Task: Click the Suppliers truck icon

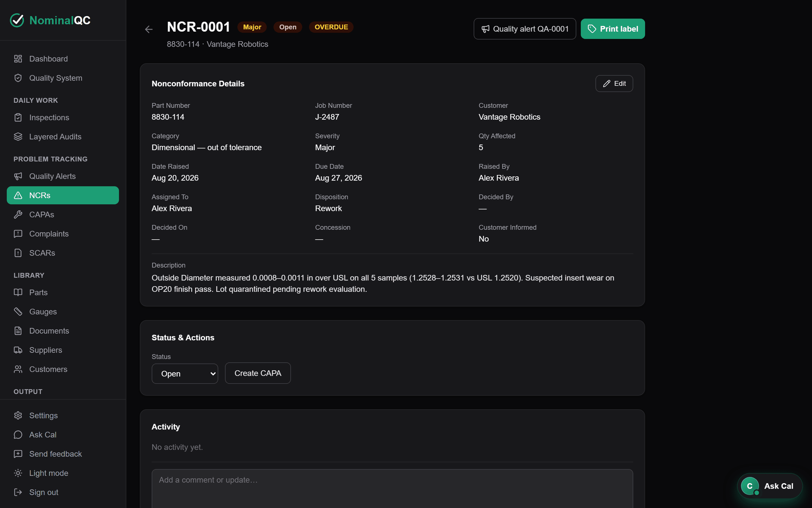Action: [18, 350]
